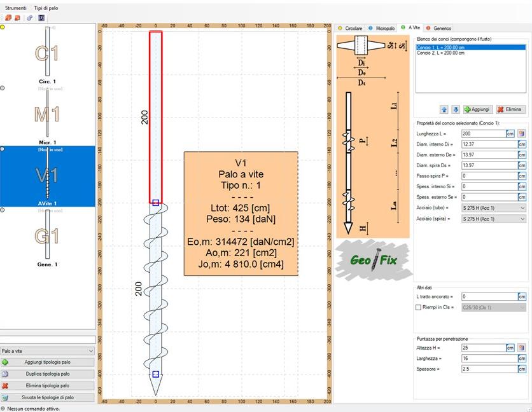Image resolution: width=532 pixels, height=412 pixels.
Task: Click the icon next to Altezza H field
Action: click(x=522, y=348)
